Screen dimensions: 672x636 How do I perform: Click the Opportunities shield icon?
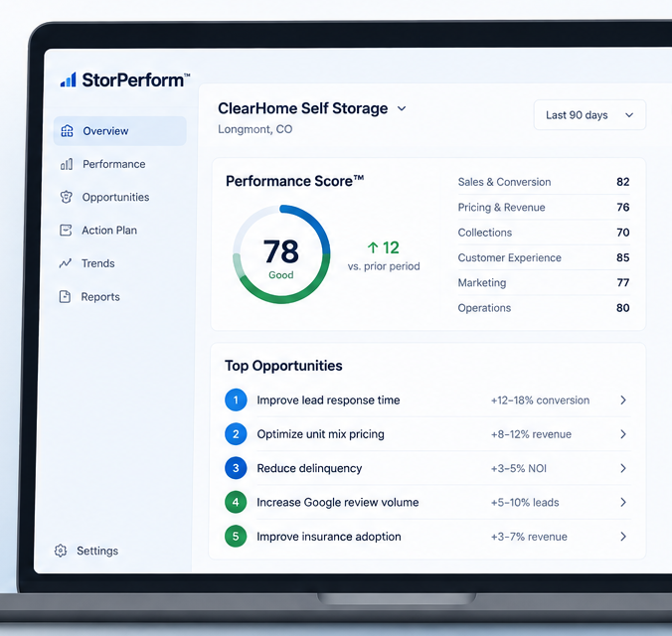(x=66, y=197)
